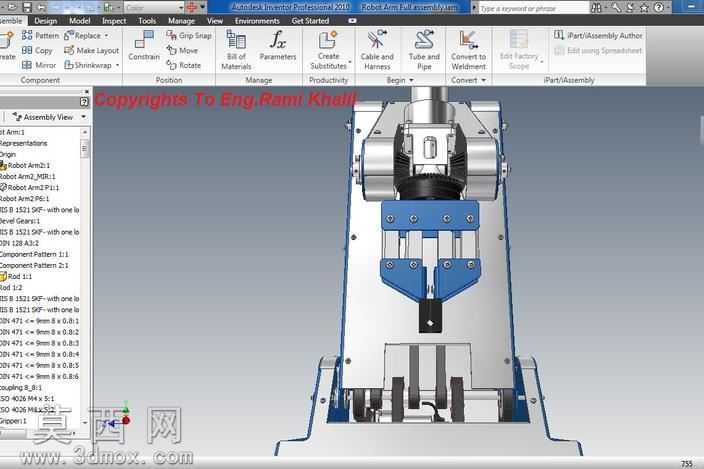The width and height of the screenshot is (704, 469).
Task: Select Rod 1:1 in browser tree
Action: [x=16, y=276]
